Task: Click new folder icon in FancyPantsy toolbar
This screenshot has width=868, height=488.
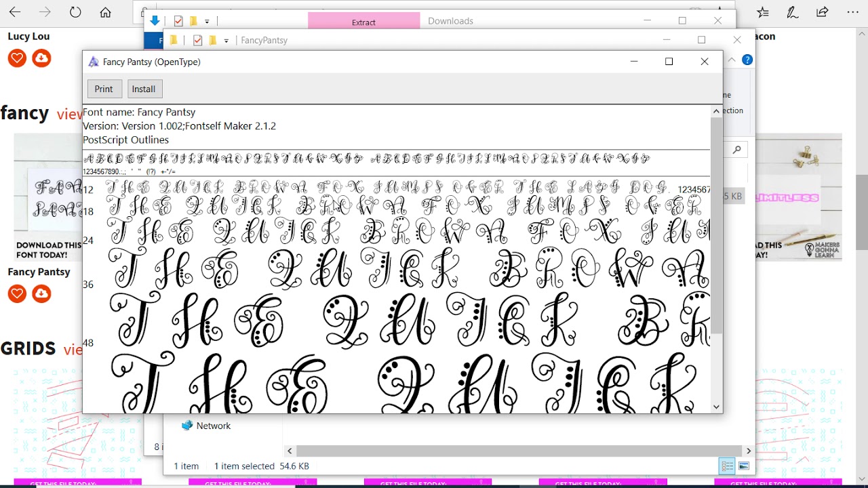Action: point(212,41)
